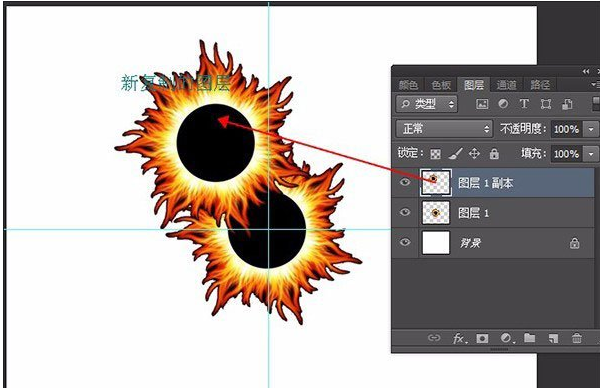This screenshot has height=388, width=600.
Task: Click link layers icon
Action: coord(434,338)
